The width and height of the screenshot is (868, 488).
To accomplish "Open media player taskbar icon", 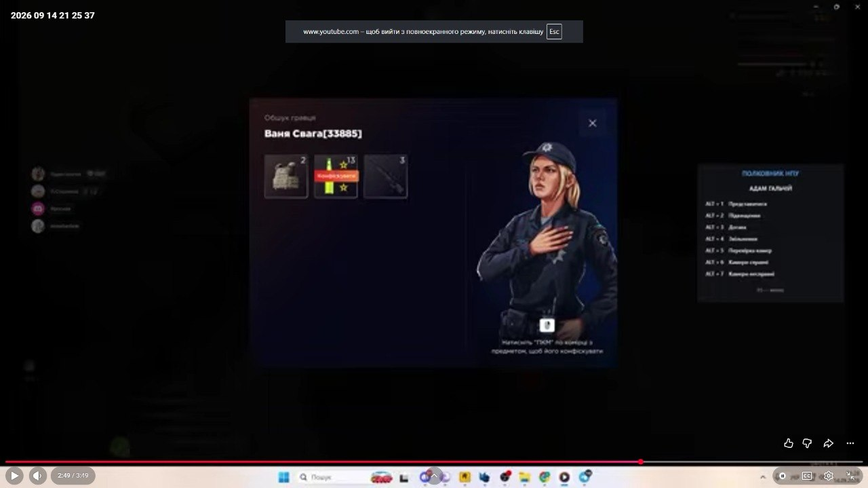I will point(564,477).
